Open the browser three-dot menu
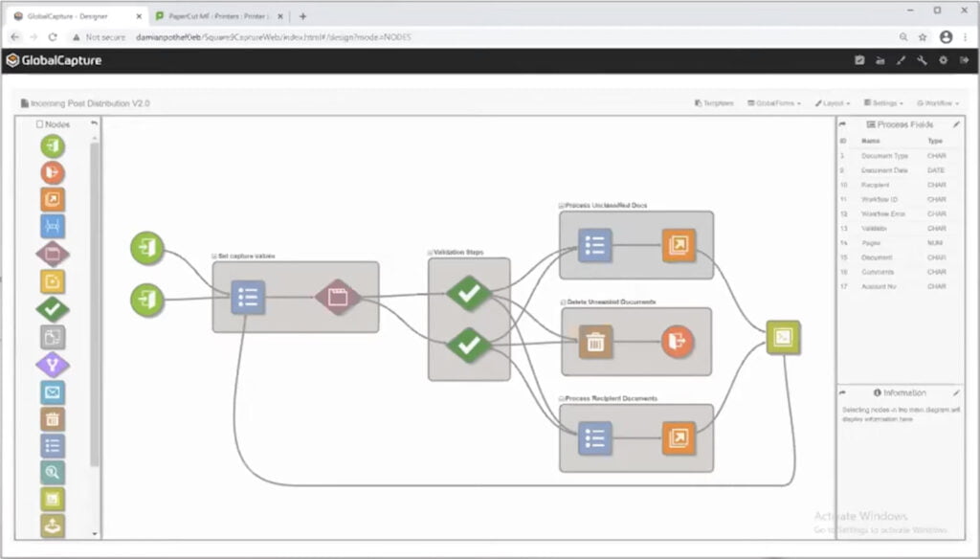 click(966, 37)
